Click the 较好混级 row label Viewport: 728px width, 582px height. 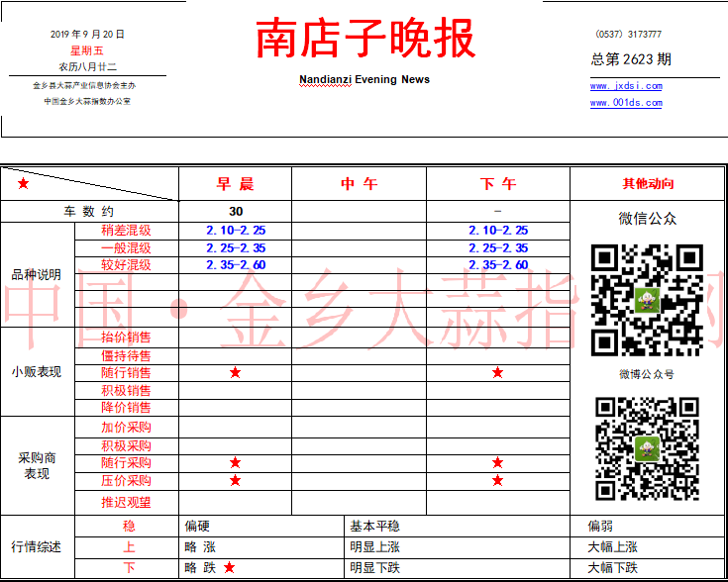point(127,265)
